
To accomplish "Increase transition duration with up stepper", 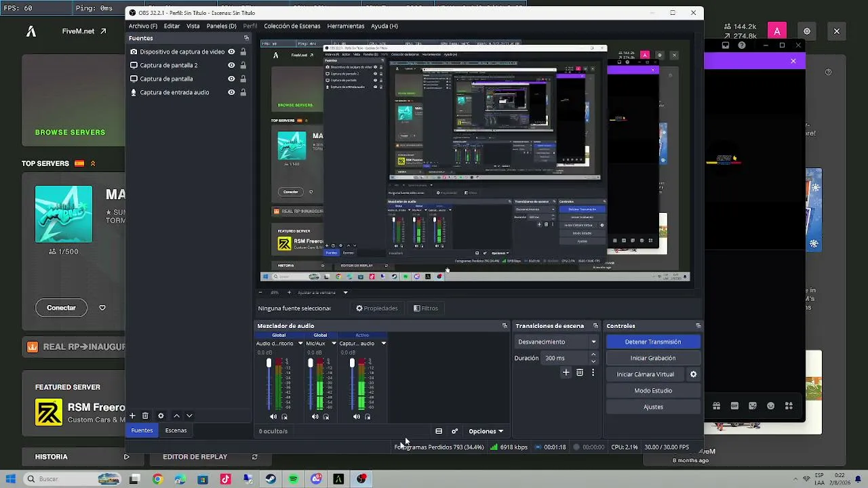I will tap(593, 354).
